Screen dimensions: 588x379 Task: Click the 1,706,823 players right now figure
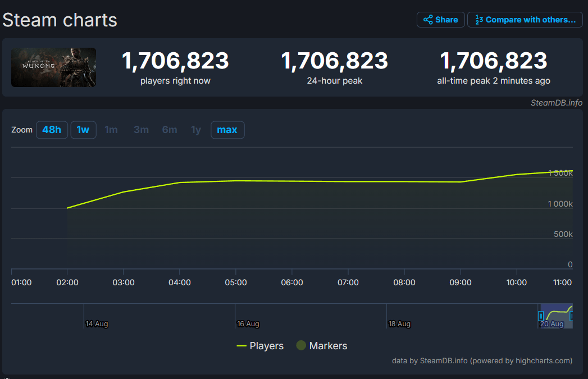coord(175,61)
